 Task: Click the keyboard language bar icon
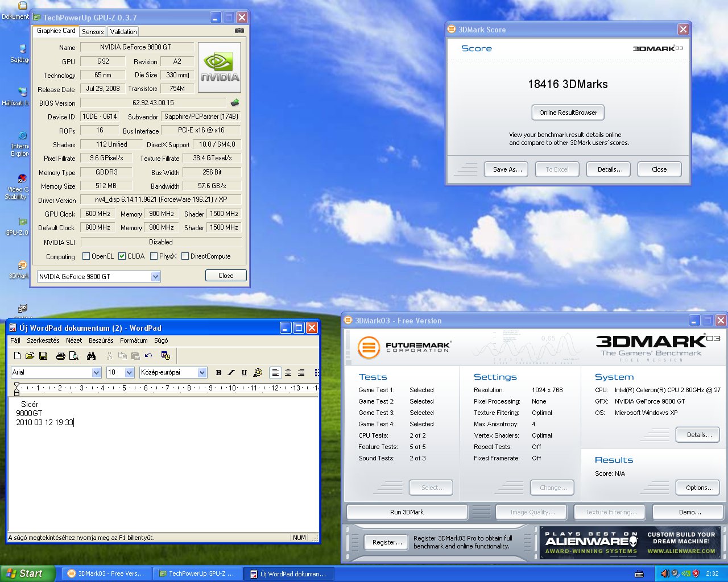(639, 573)
